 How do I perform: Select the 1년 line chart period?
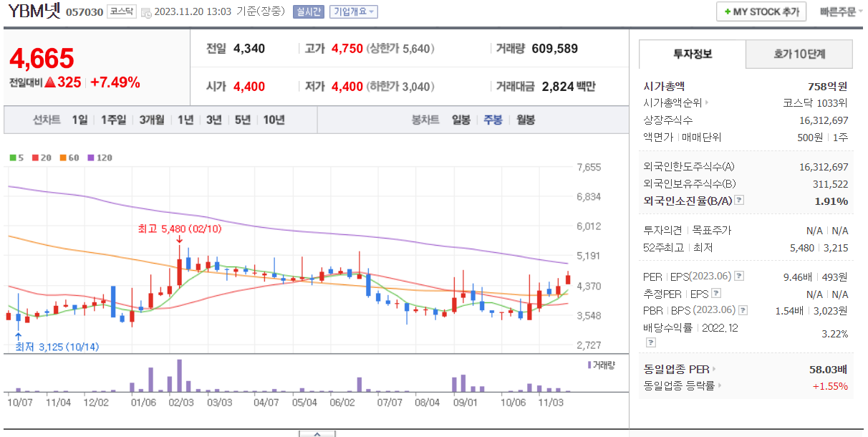coord(185,120)
